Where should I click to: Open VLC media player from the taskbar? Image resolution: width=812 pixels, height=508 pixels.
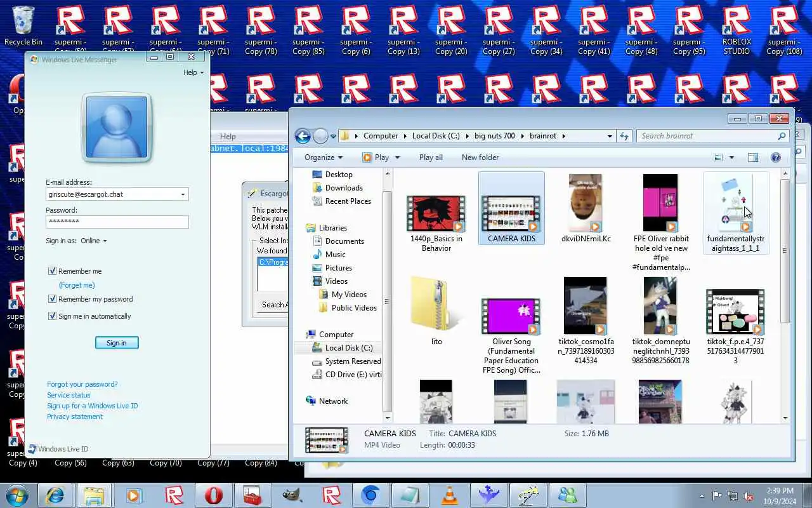(x=450, y=495)
